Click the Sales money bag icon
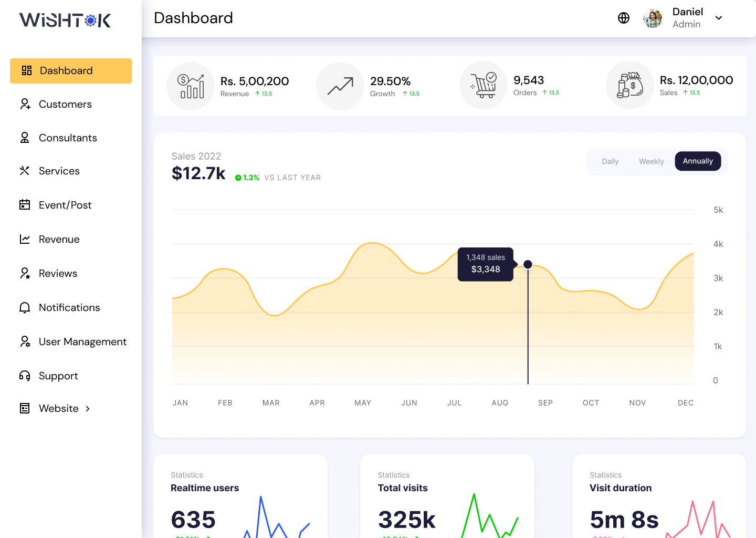Image resolution: width=756 pixels, height=538 pixels. (x=630, y=85)
